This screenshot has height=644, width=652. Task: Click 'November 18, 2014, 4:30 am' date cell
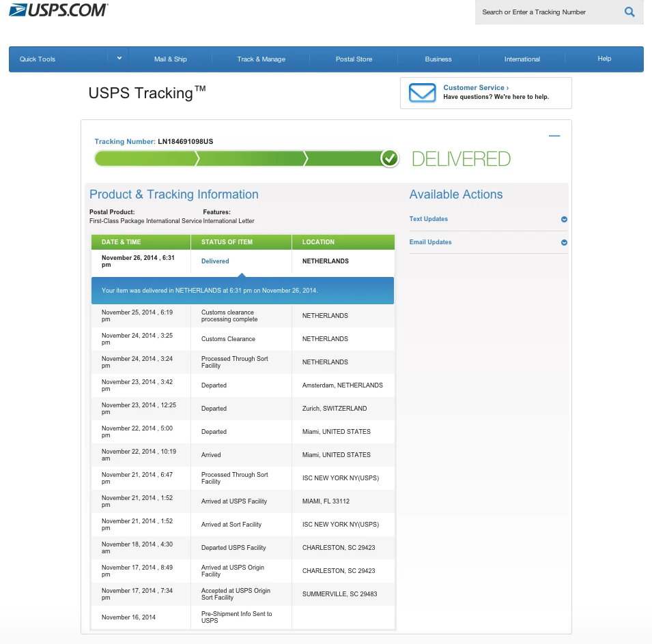tap(137, 548)
